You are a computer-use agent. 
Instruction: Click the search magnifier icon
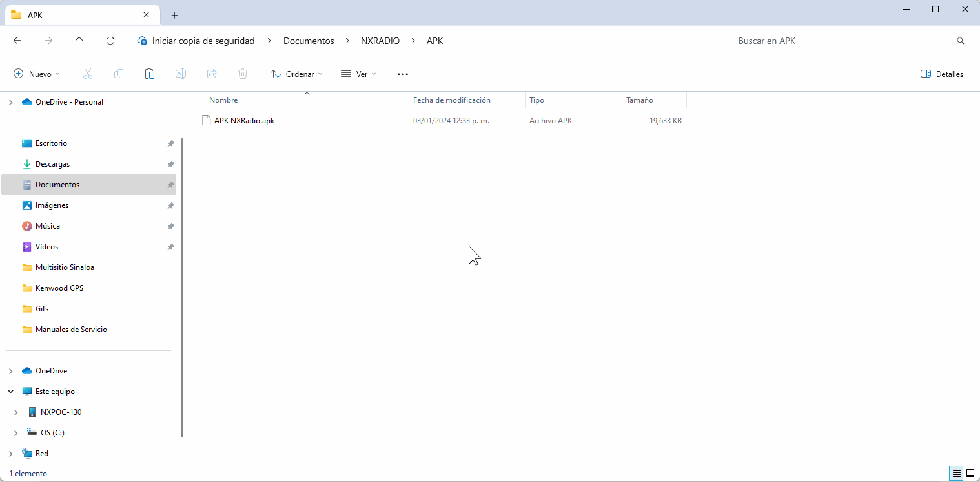961,41
